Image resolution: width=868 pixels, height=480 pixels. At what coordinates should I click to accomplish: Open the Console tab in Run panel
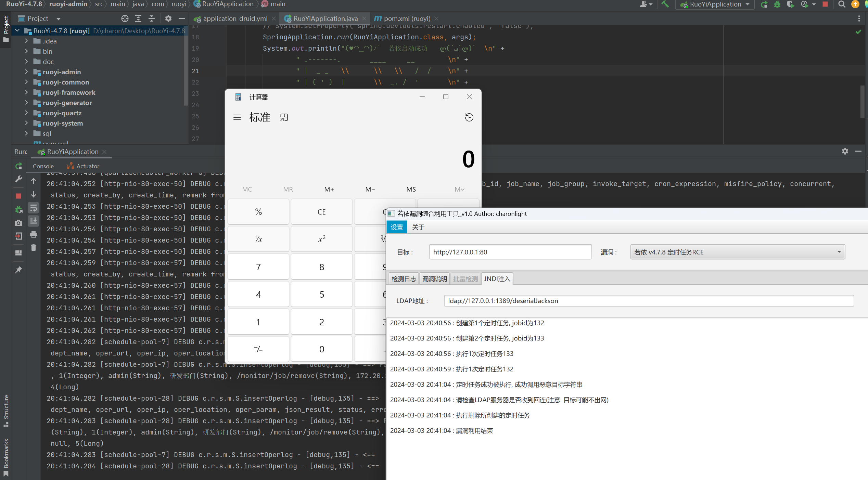(43, 166)
